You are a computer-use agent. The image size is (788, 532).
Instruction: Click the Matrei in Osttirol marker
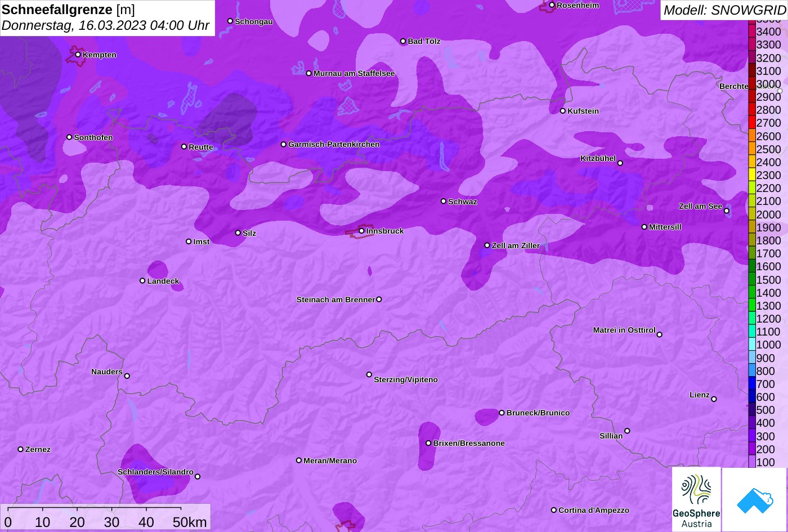click(659, 334)
